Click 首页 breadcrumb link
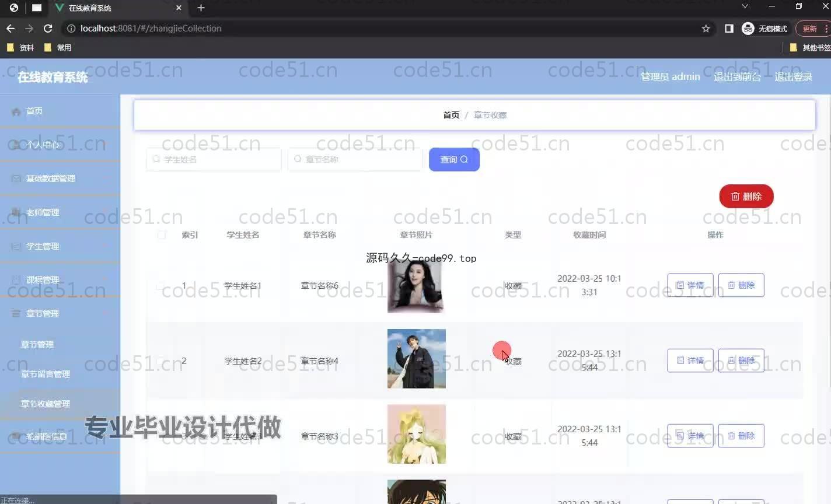 451,115
